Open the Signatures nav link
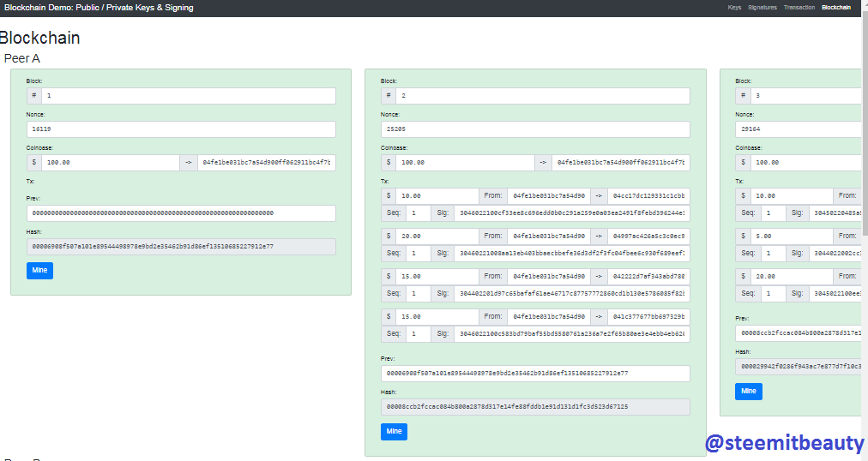This screenshot has width=868, height=461. (x=763, y=7)
